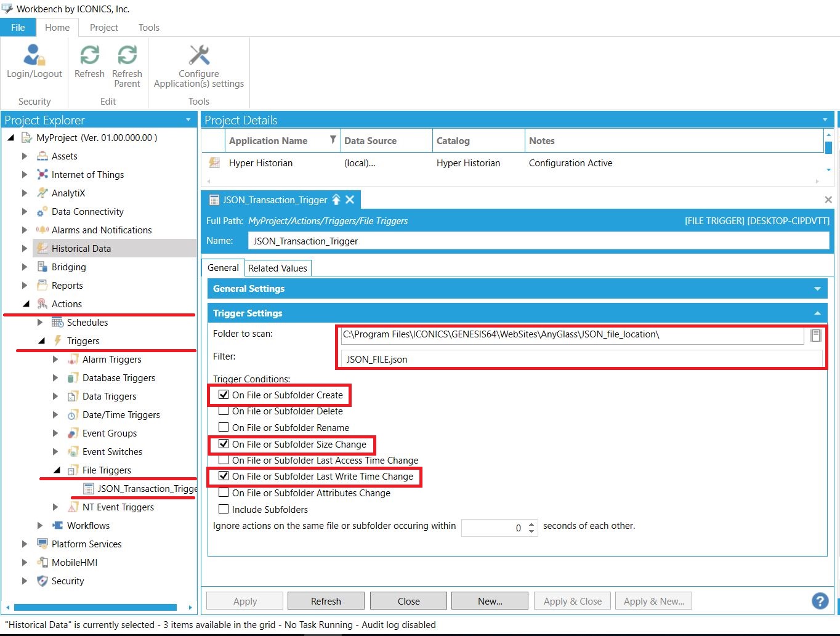Image resolution: width=840 pixels, height=636 pixels.
Task: Click the Apply & New... button
Action: point(653,601)
